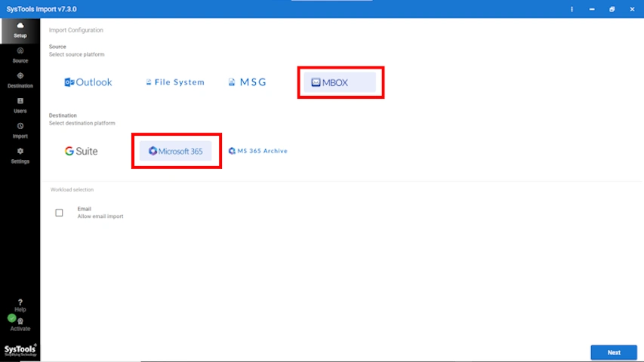Viewport: 644px width, 362px height.
Task: Choose File System as source platform
Action: click(x=175, y=82)
